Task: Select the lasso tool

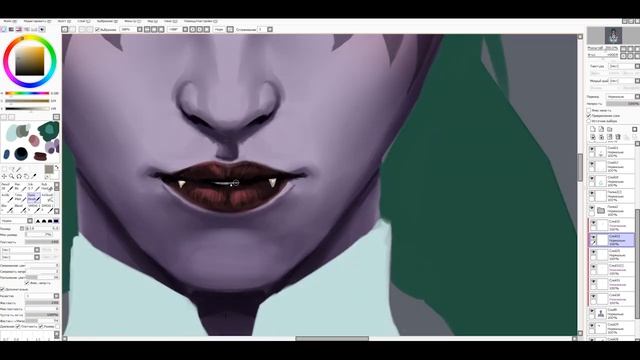Action: point(11,169)
